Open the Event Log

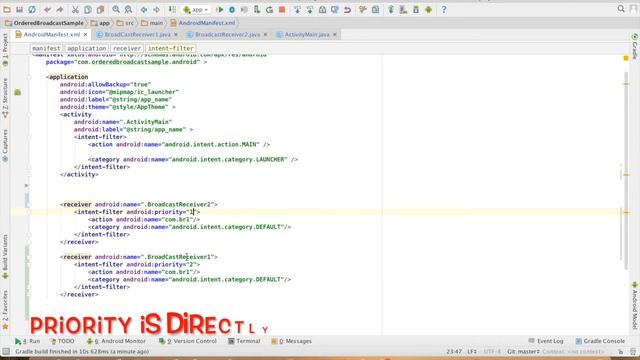pyautogui.click(x=546, y=341)
